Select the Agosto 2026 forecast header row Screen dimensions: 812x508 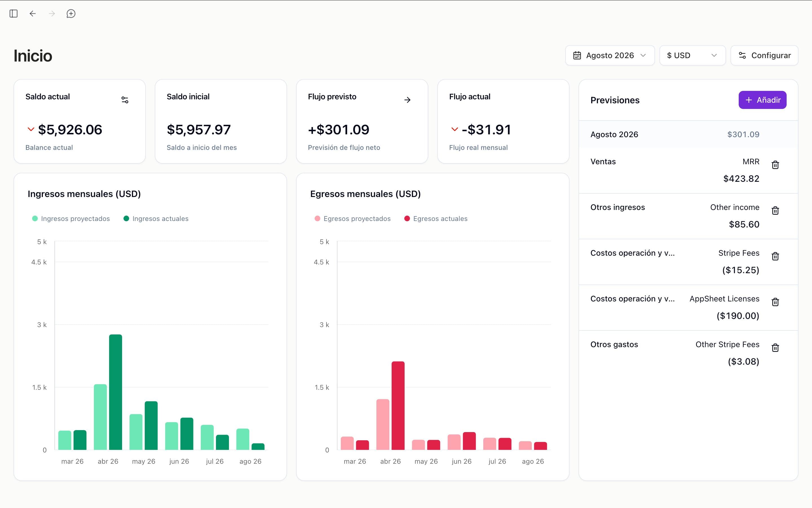click(x=688, y=134)
